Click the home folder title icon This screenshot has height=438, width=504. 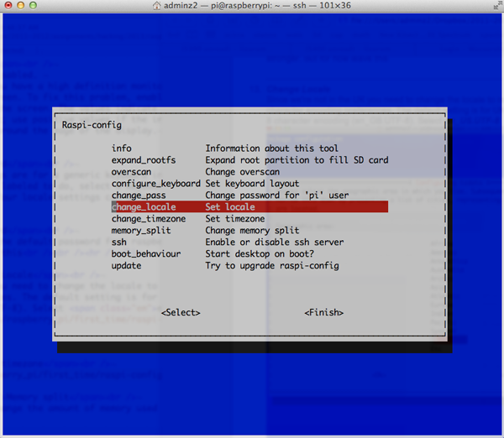click(156, 6)
